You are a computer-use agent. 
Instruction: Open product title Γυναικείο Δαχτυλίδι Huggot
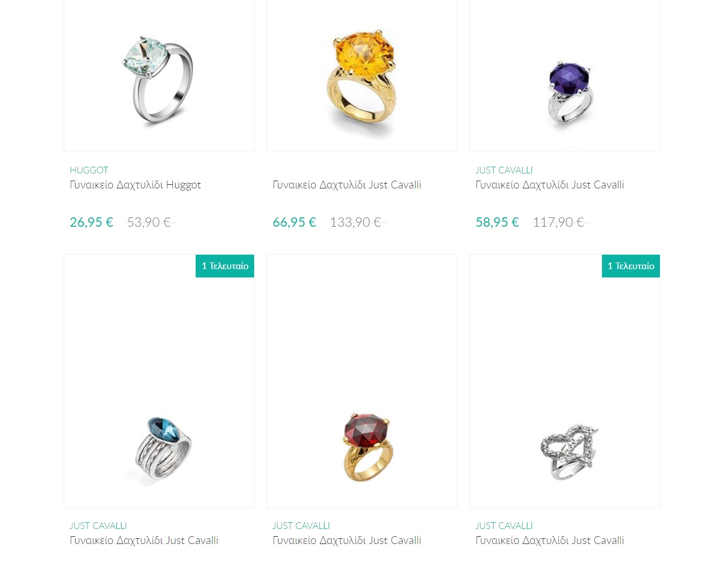[136, 185]
